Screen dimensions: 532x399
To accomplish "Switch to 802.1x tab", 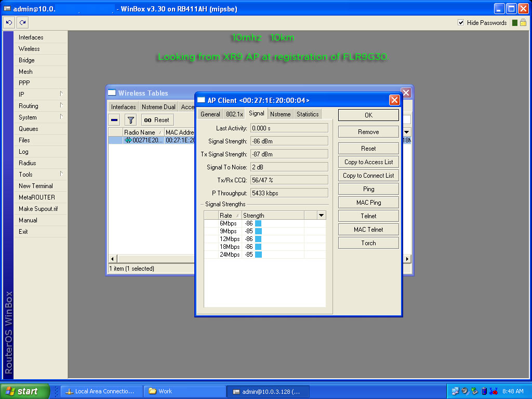I will point(234,114).
